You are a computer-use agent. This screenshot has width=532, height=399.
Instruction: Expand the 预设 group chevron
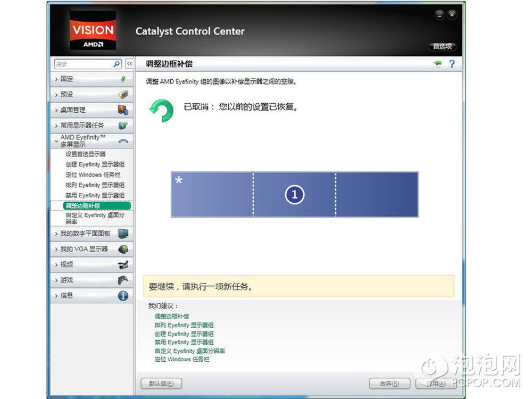pos(56,95)
